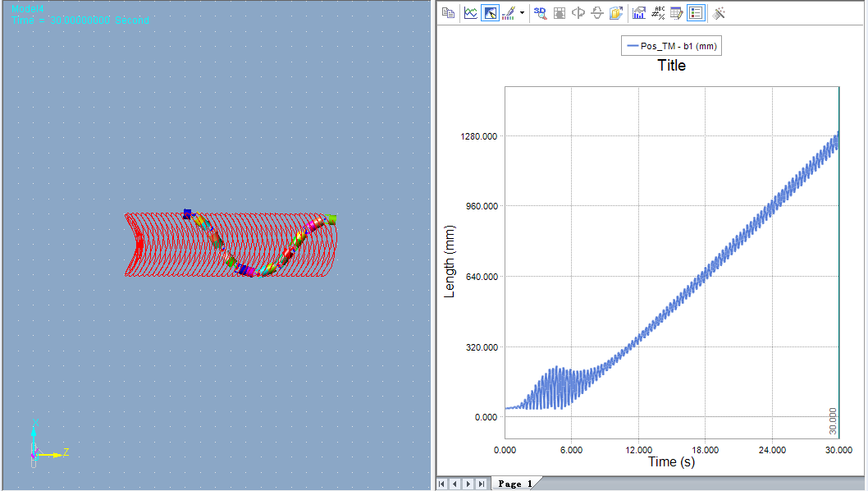Click the 12.000 X-axis tick value

639,450
